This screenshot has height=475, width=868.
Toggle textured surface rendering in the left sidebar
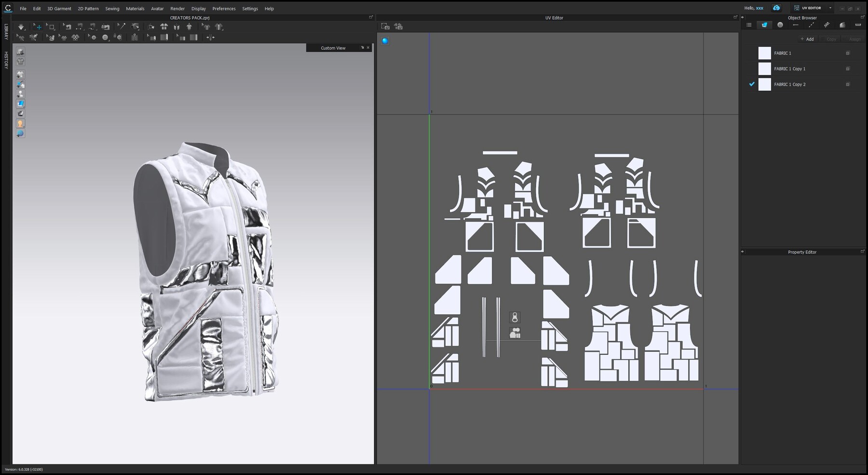pyautogui.click(x=20, y=103)
